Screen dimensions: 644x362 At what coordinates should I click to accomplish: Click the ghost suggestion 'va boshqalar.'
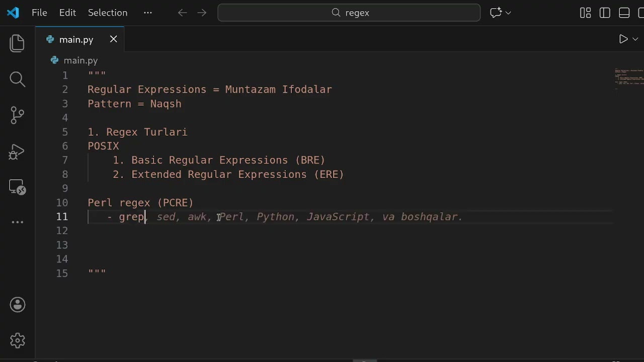coord(422,217)
